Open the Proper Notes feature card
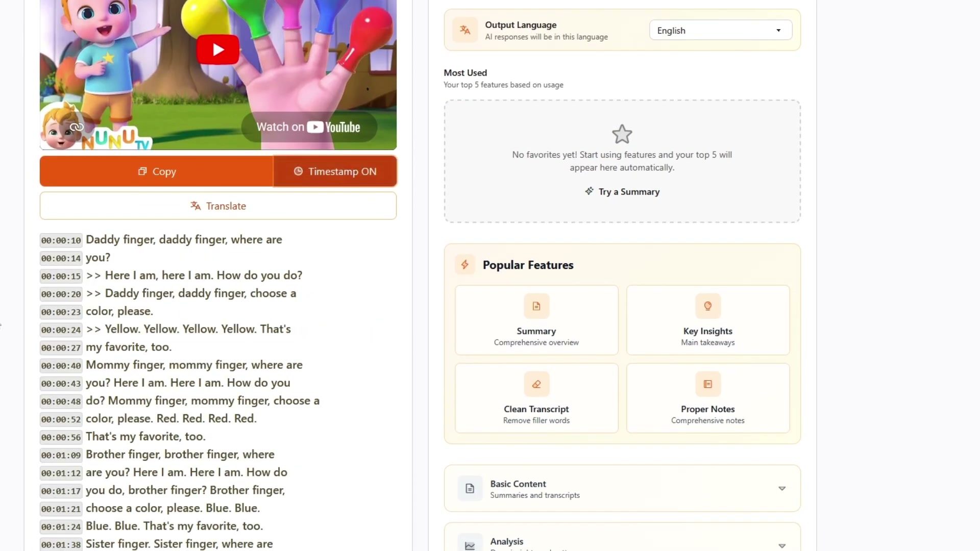 point(708,398)
